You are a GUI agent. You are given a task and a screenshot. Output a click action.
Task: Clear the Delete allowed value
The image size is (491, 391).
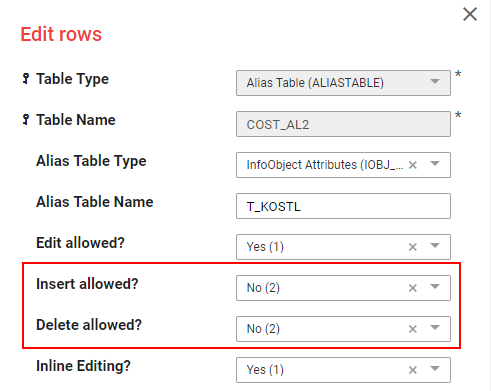[x=413, y=329]
